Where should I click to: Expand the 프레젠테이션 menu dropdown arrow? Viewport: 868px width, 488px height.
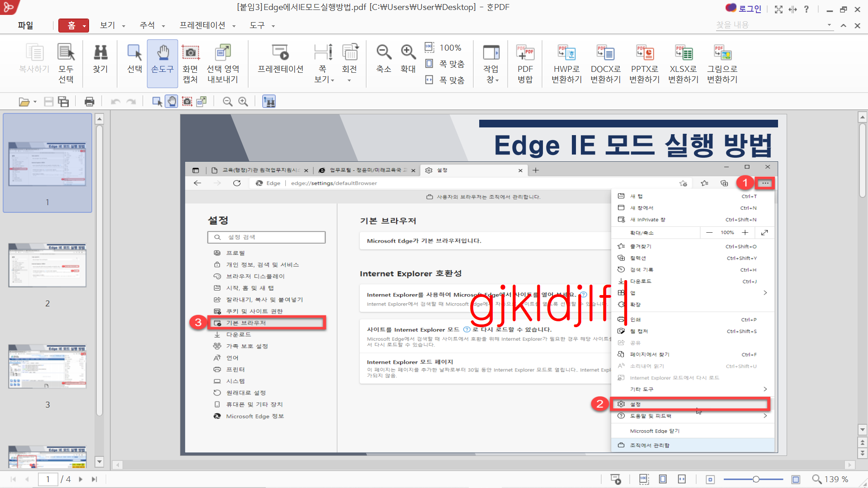click(x=234, y=26)
